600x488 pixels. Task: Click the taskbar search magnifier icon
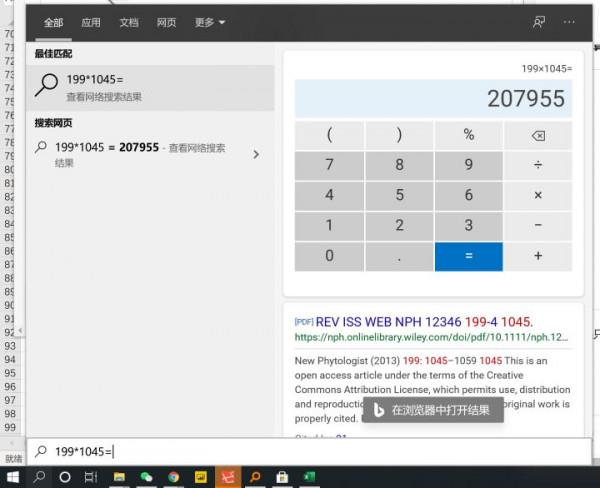coord(39,477)
